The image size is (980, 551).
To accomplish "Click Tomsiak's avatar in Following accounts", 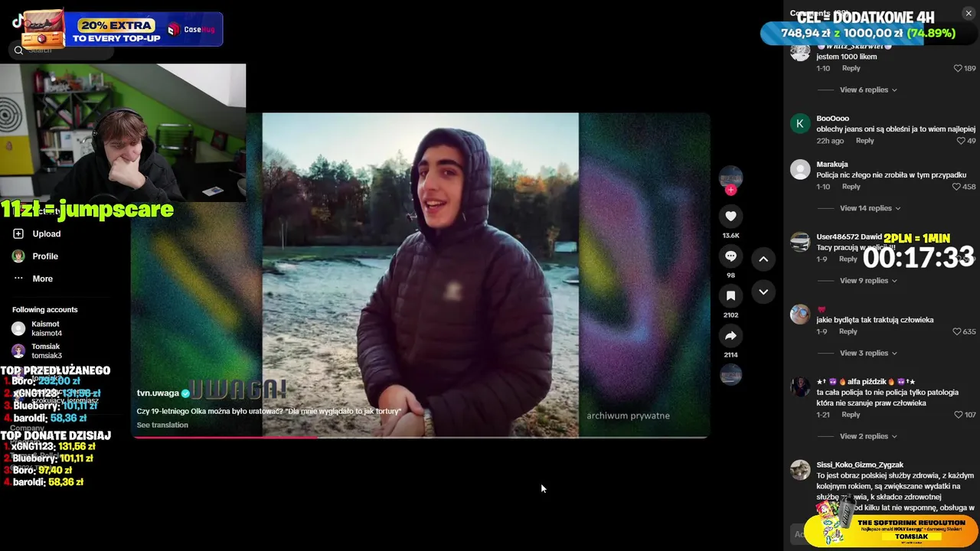I will 18,350.
